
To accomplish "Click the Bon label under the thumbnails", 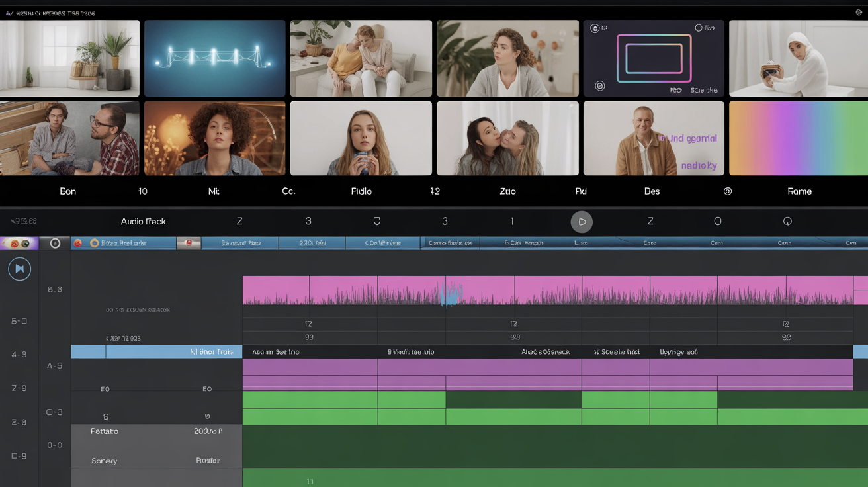I will [68, 191].
